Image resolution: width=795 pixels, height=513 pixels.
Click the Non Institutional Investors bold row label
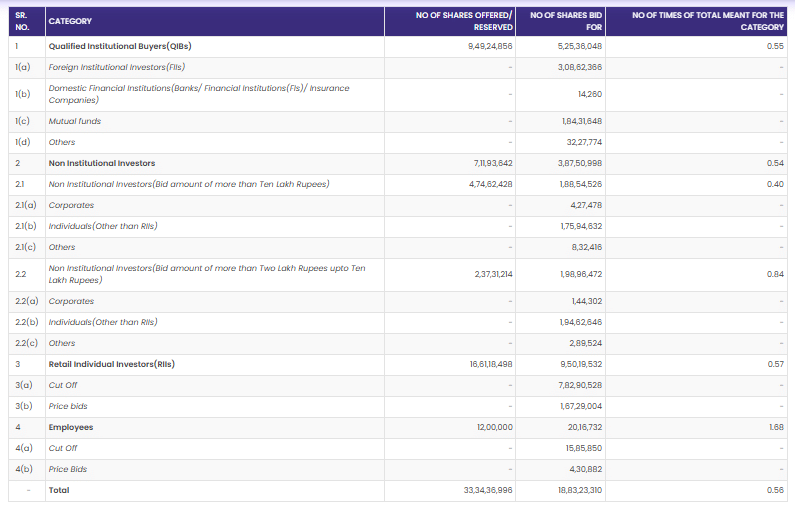click(102, 163)
